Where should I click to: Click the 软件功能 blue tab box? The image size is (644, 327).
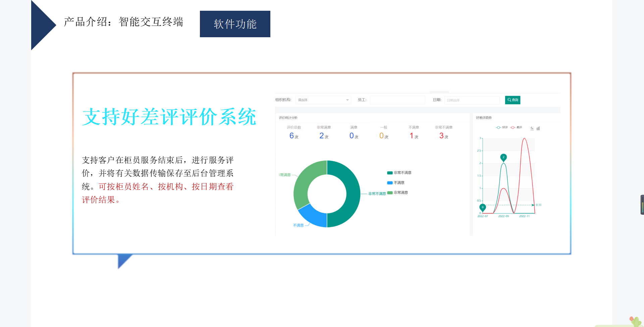pyautogui.click(x=235, y=24)
